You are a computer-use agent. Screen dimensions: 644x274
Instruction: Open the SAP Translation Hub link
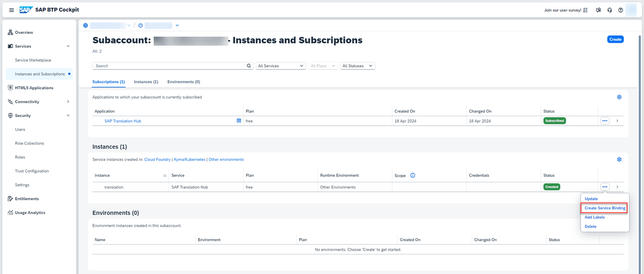point(123,121)
